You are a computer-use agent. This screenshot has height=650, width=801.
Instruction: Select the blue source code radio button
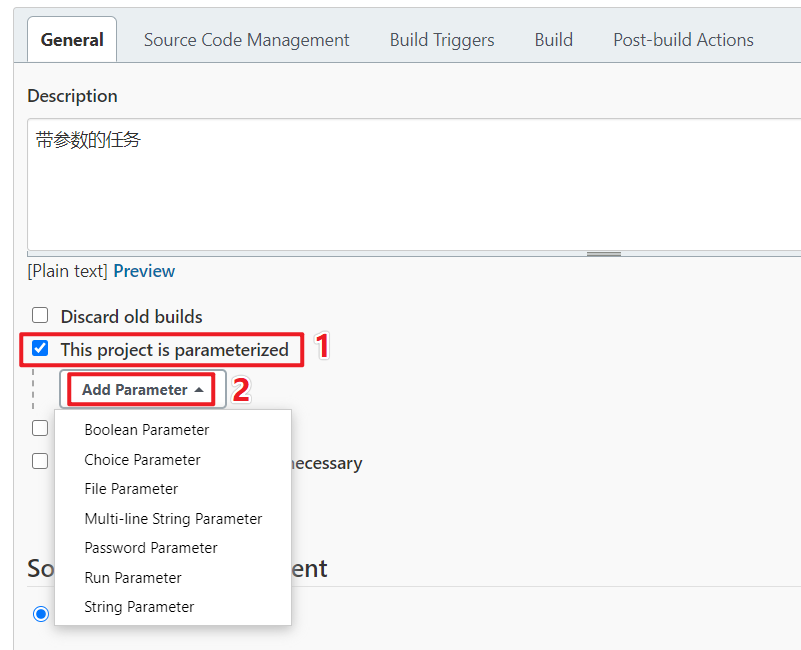tap(41, 613)
